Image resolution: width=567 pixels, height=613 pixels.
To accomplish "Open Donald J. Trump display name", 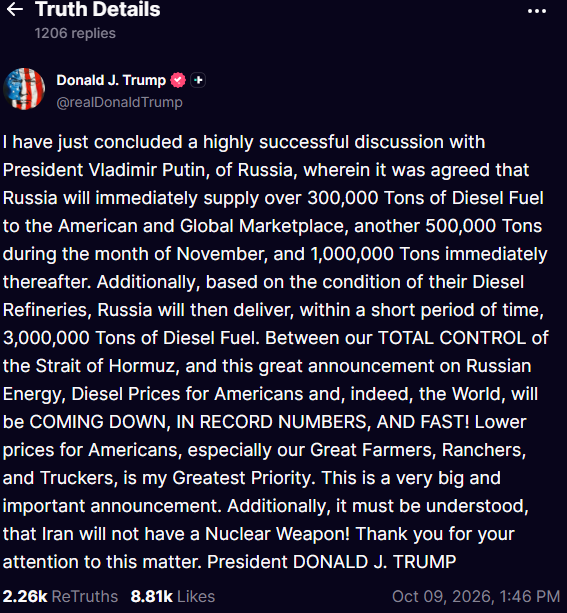I will coord(111,80).
